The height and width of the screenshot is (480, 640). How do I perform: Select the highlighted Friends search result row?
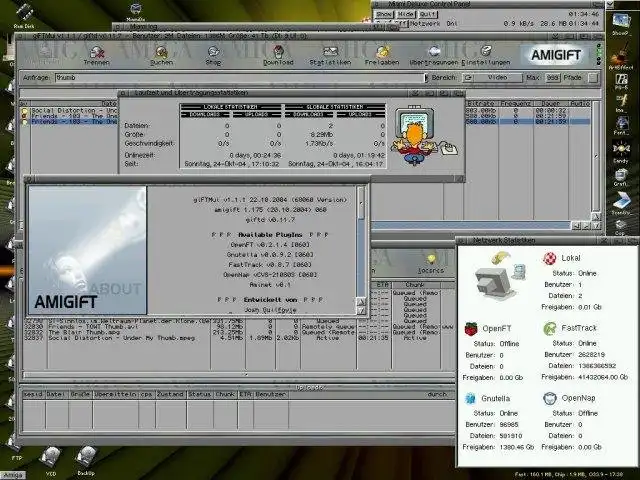74,122
